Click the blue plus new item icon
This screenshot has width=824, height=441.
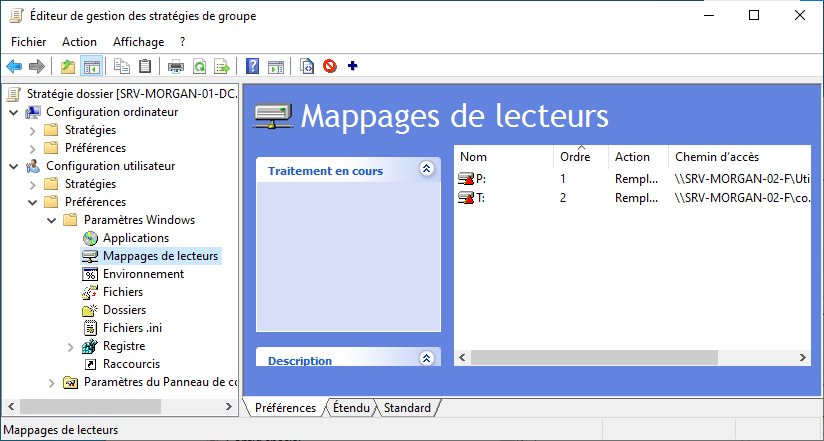click(x=352, y=67)
